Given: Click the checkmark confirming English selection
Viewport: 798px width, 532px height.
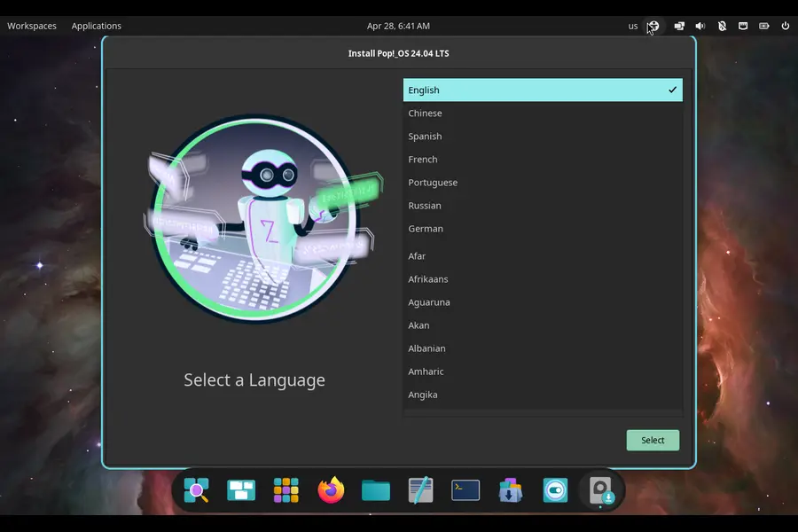Looking at the screenshot, I should [671, 90].
